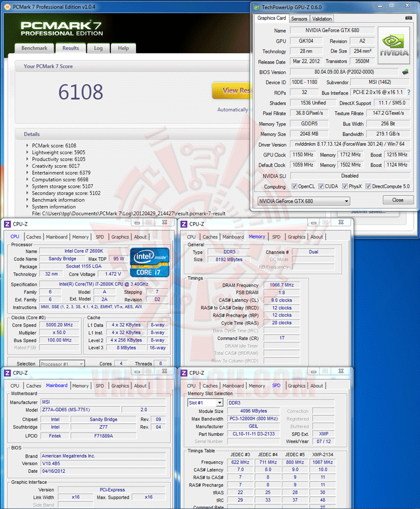420x509 pixels.
Task: Click the Memory Size 8192 MBytes value
Action: [x=229, y=259]
